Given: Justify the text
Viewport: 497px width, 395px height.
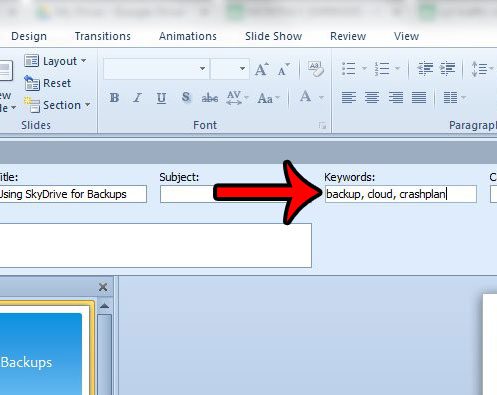Looking at the screenshot, I should (x=419, y=98).
